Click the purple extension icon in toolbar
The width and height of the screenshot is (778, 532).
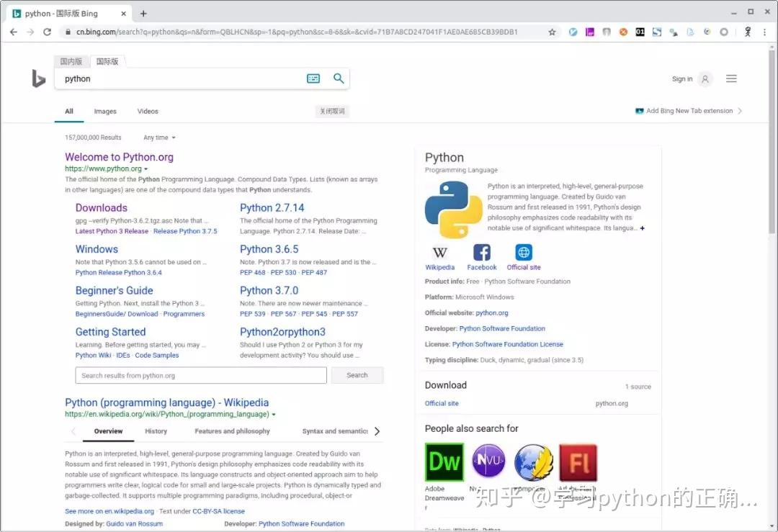click(x=590, y=32)
